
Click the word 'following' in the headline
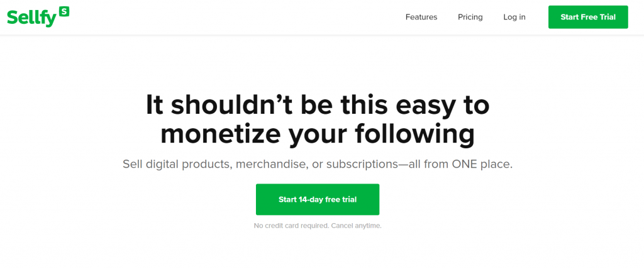(415, 135)
